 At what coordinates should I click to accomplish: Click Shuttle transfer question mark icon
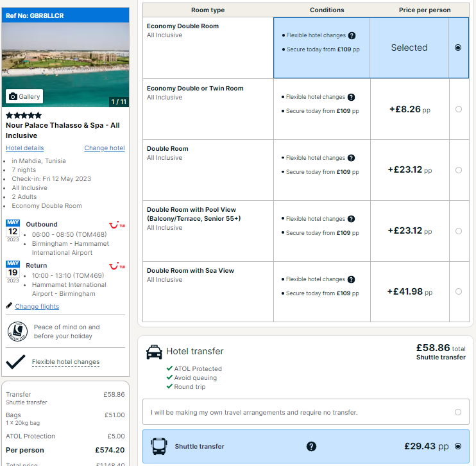point(311,446)
